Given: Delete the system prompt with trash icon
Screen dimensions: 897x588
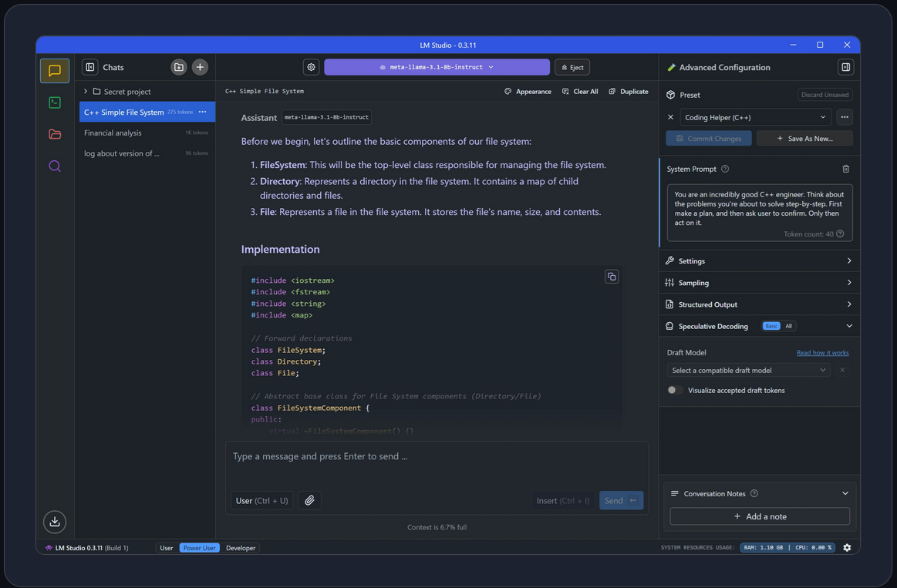Looking at the screenshot, I should pos(845,169).
